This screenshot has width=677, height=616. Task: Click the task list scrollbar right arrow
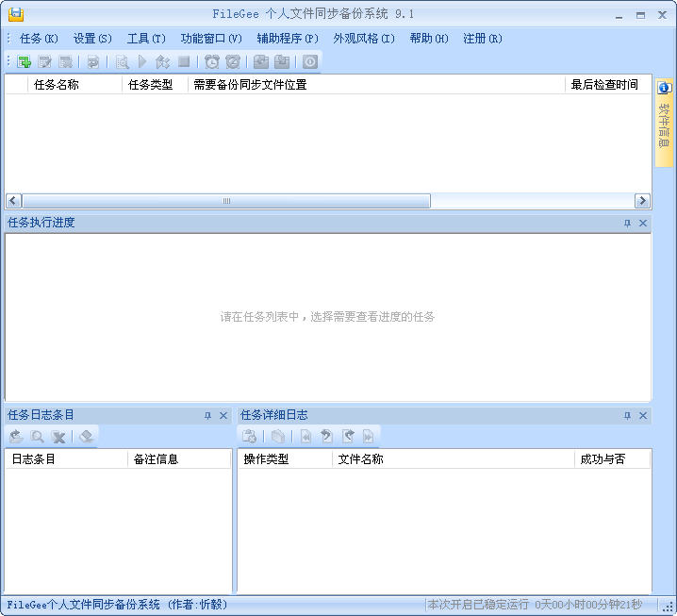642,201
